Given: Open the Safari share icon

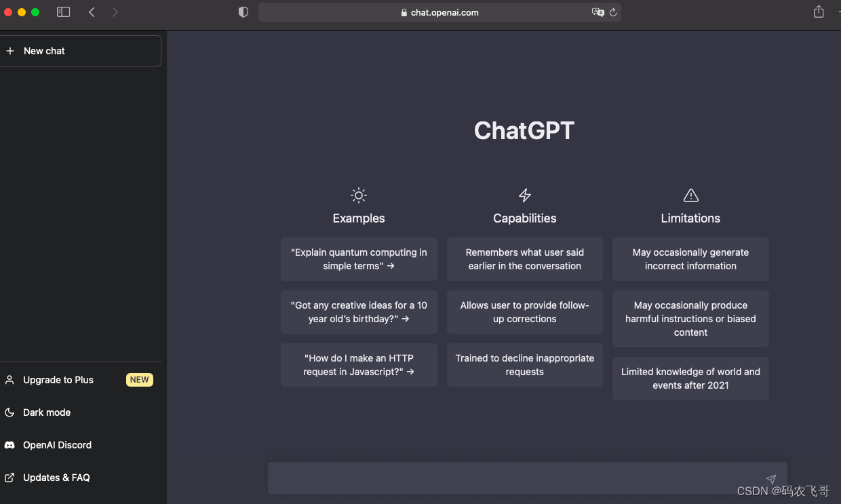Looking at the screenshot, I should pyautogui.click(x=819, y=12).
